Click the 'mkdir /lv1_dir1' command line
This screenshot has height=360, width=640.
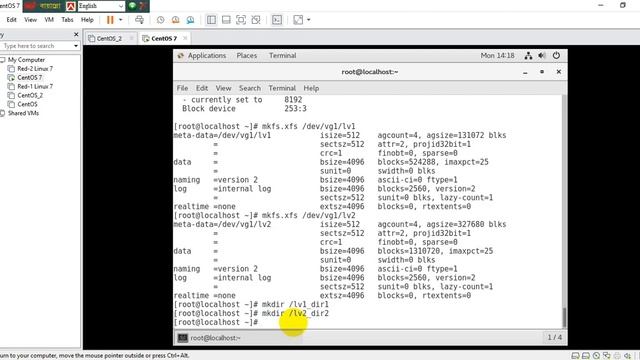[295, 304]
